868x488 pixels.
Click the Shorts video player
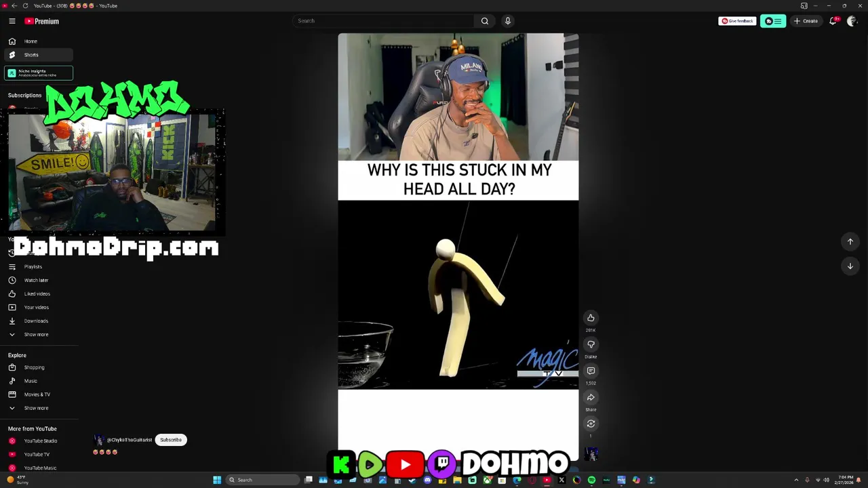[458, 247]
